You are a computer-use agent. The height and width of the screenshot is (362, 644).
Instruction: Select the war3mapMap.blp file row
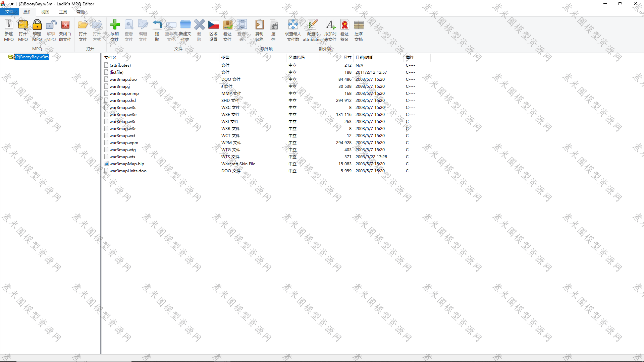[x=127, y=164]
